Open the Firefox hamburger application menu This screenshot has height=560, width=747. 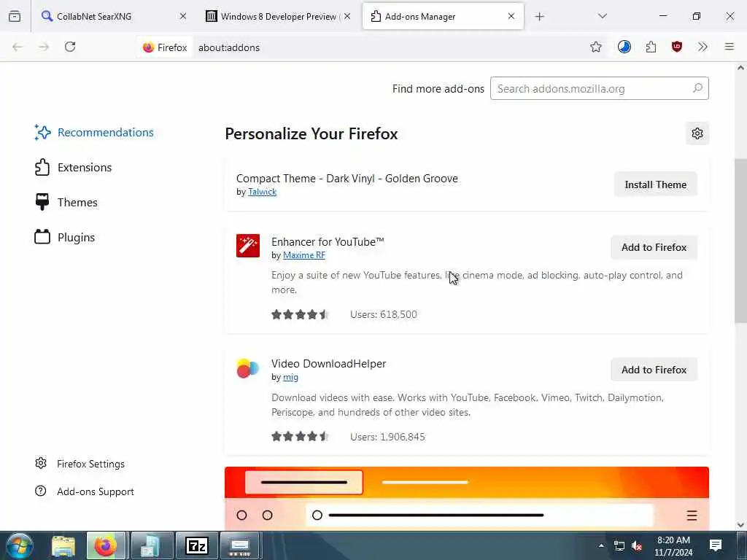[x=729, y=47]
